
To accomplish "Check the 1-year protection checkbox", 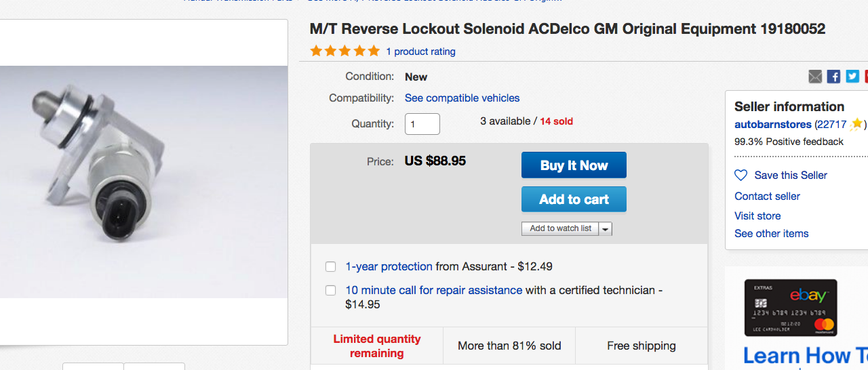I will click(x=331, y=266).
